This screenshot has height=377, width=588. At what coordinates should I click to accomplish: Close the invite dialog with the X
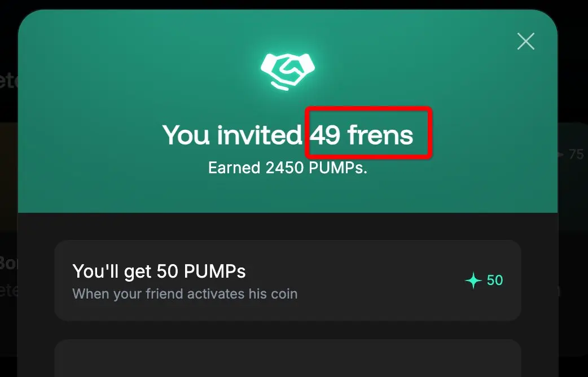click(526, 41)
